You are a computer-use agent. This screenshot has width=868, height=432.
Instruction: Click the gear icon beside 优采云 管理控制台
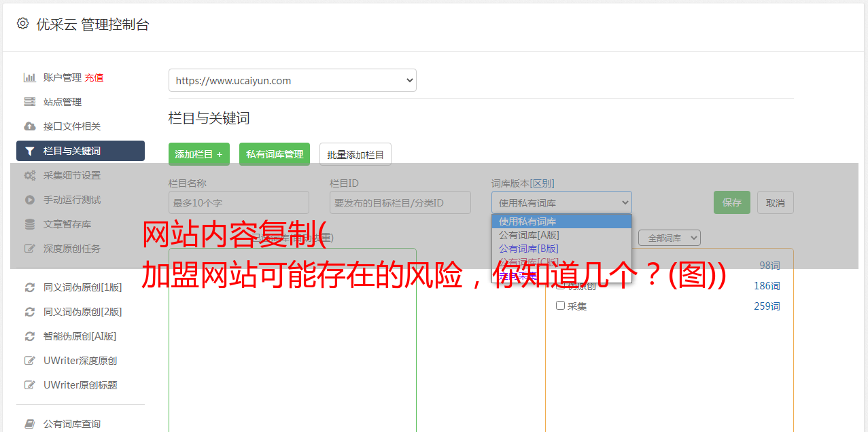pyautogui.click(x=22, y=24)
